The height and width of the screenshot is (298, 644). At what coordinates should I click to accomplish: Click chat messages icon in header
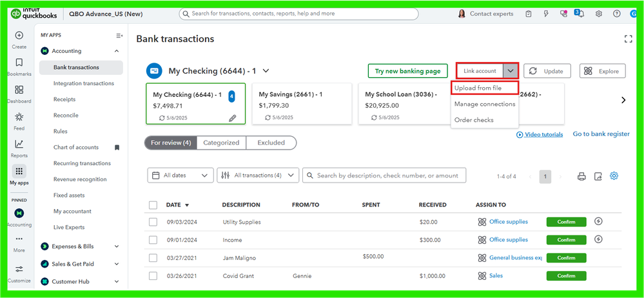(563, 14)
